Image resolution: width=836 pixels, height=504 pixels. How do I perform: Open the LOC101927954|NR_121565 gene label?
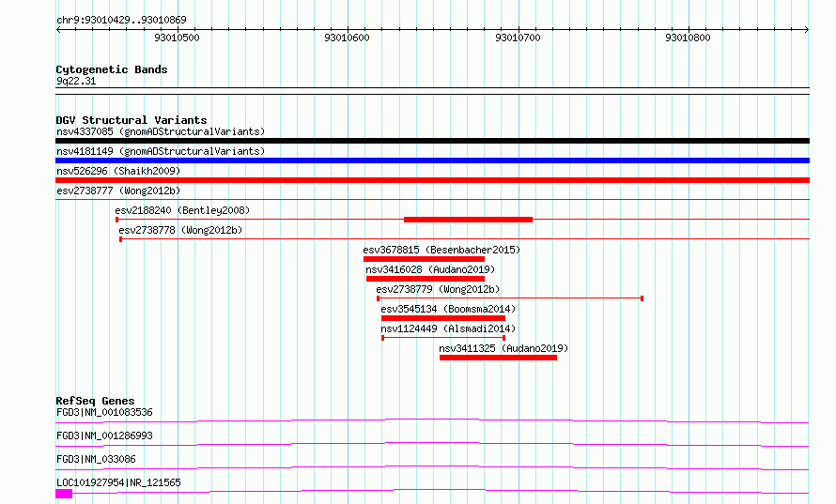click(118, 482)
